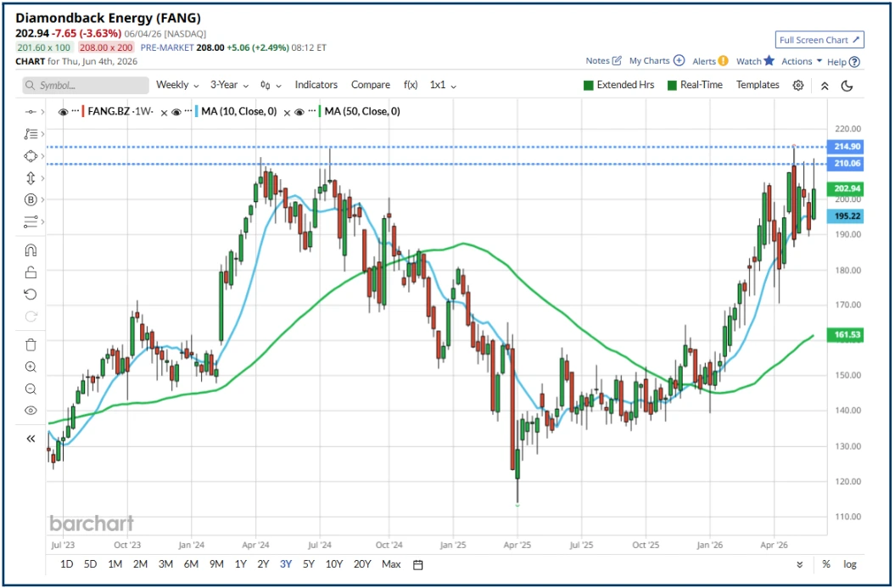The image size is (895, 588).
Task: Select the Max range tab
Action: 391,564
